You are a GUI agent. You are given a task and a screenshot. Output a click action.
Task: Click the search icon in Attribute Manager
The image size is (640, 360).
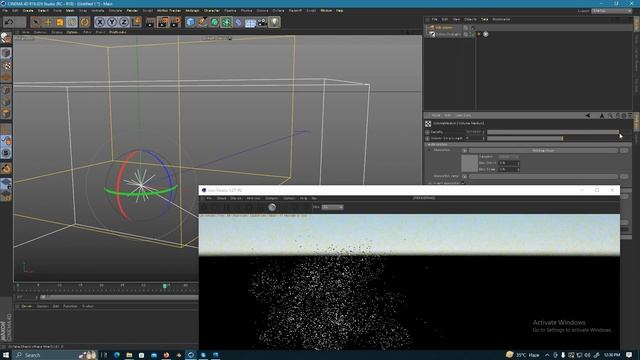[610, 116]
